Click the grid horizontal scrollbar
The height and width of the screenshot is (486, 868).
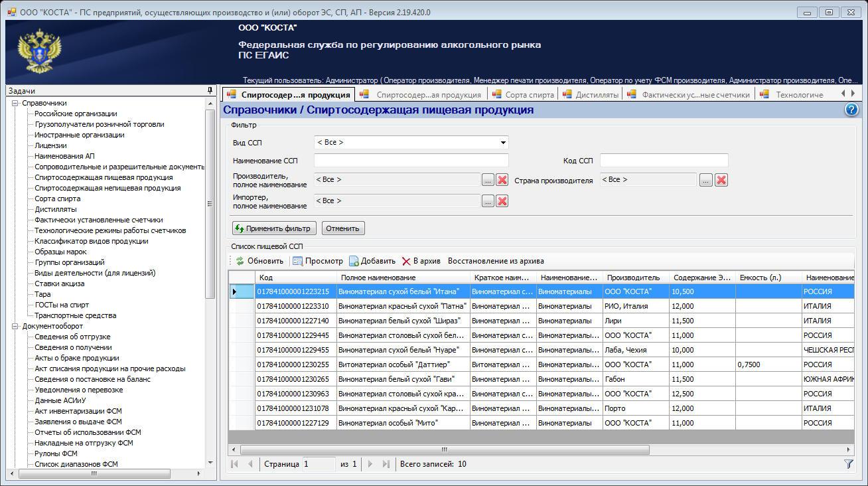pyautogui.click(x=444, y=449)
